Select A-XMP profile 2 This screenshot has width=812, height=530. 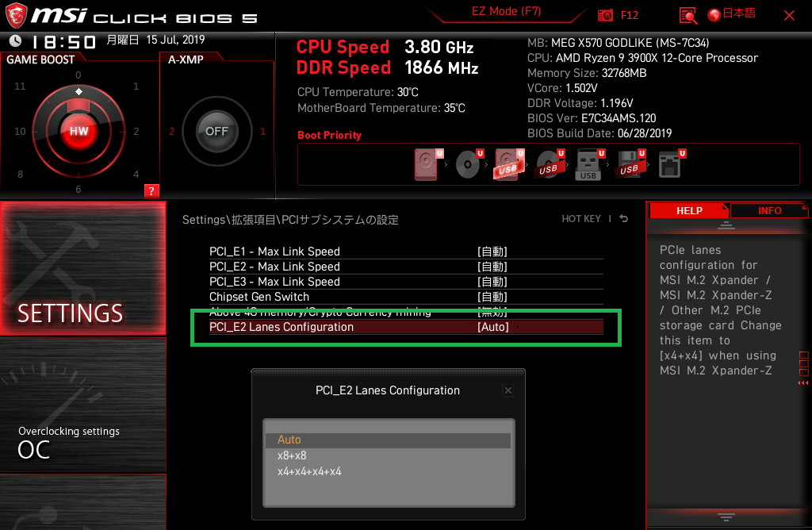pos(171,132)
